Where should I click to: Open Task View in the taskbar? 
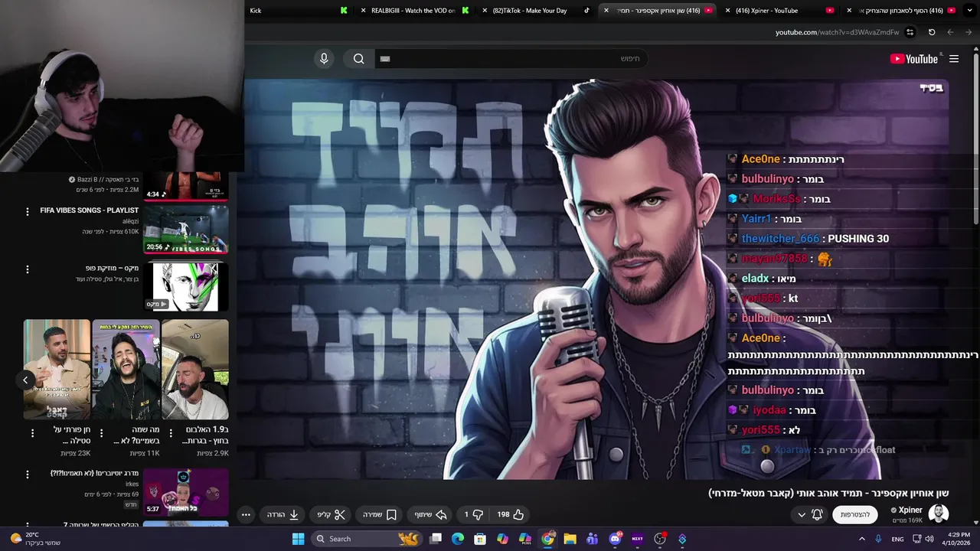tap(436, 539)
